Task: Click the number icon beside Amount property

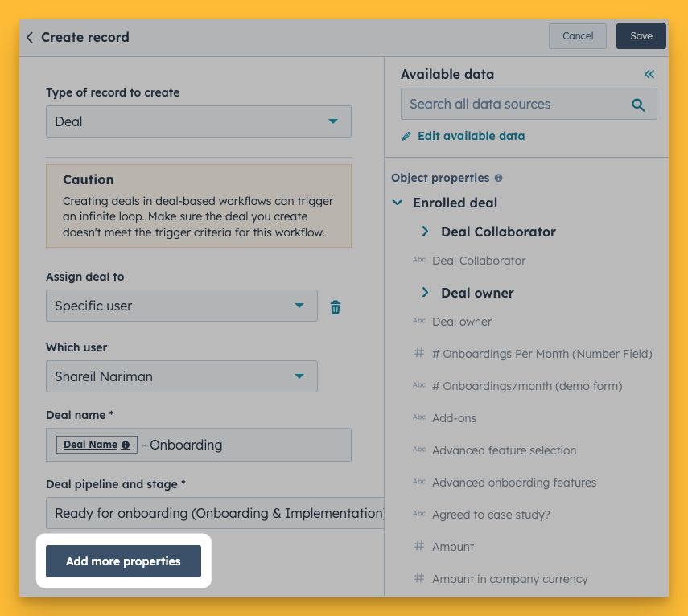Action: coord(418,547)
